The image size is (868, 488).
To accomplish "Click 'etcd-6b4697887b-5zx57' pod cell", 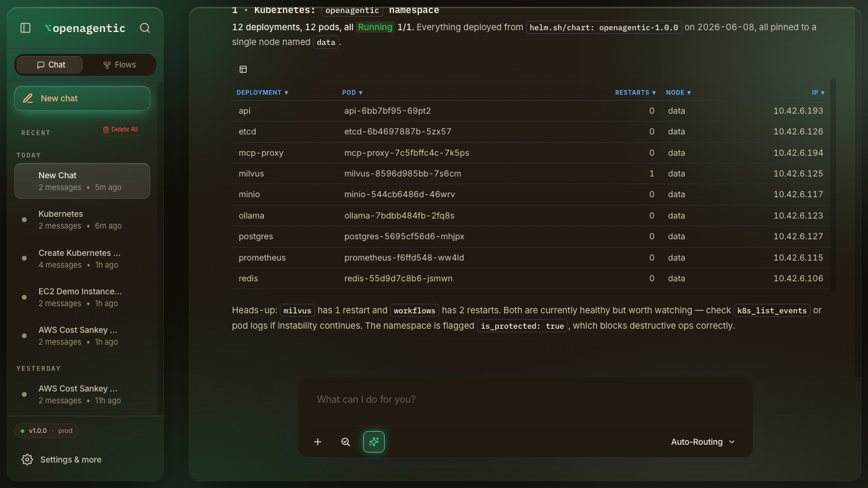I will [398, 131].
